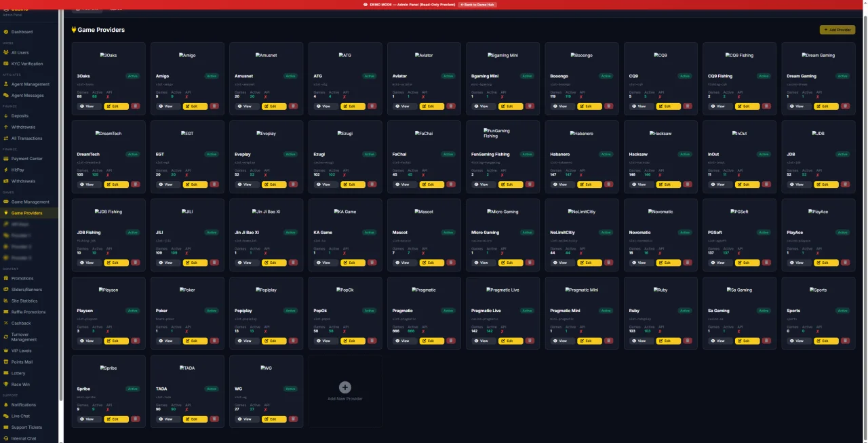Click the plus icon for Add New Provider
Viewport: 868px width, 443px height.
(345, 387)
